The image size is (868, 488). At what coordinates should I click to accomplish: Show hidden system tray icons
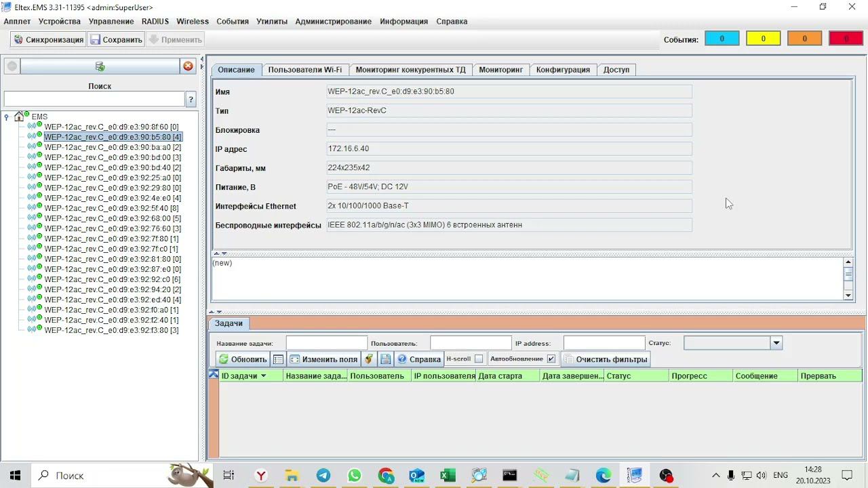pos(715,475)
